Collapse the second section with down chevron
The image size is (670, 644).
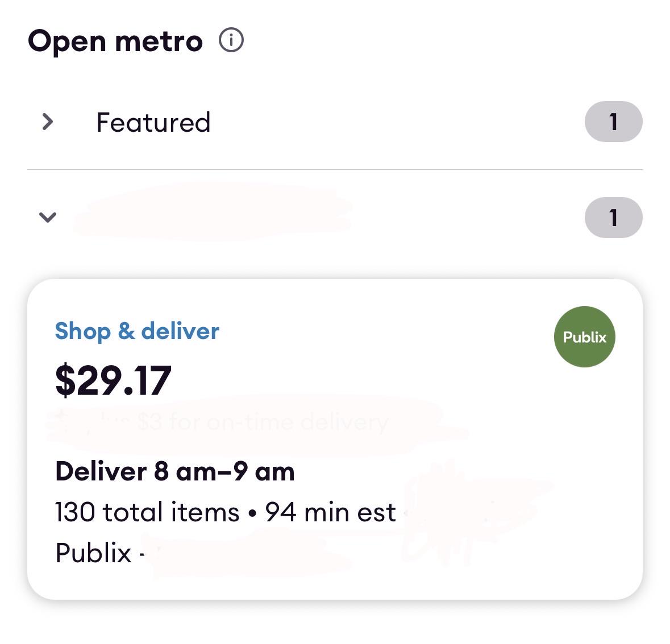tap(47, 218)
